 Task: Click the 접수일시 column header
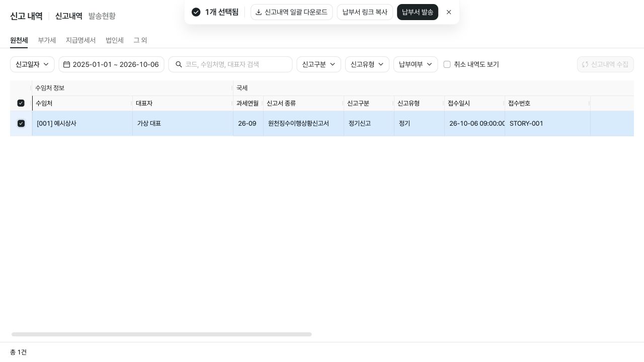[474, 103]
